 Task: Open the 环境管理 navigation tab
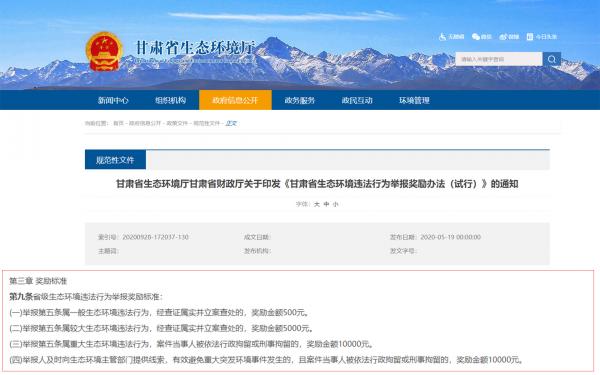pos(414,100)
